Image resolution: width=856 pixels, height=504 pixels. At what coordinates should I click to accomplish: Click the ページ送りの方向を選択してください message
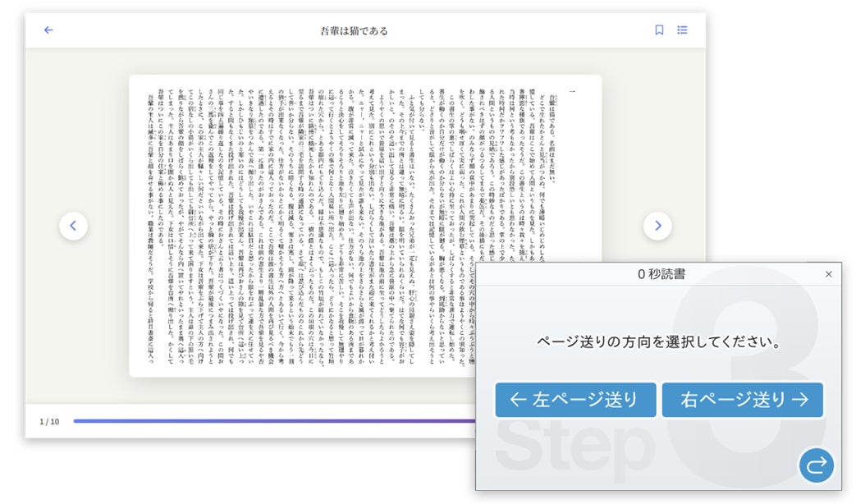(x=659, y=341)
